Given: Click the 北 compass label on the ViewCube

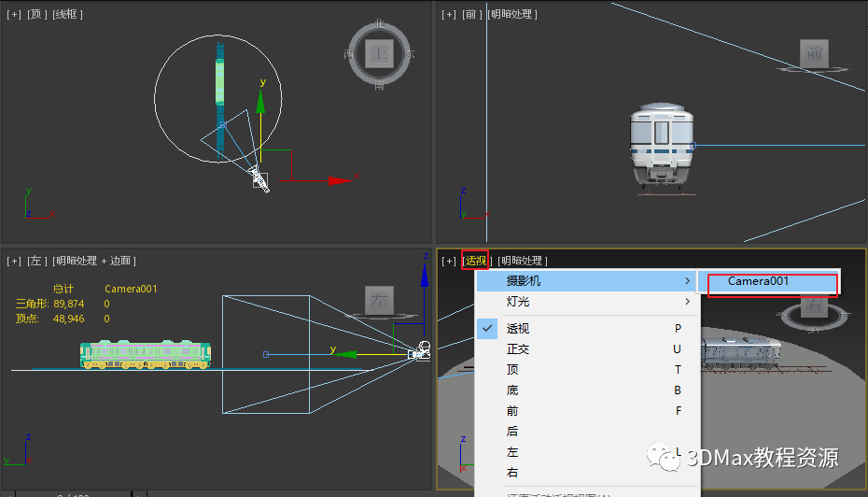Looking at the screenshot, I should [x=379, y=23].
